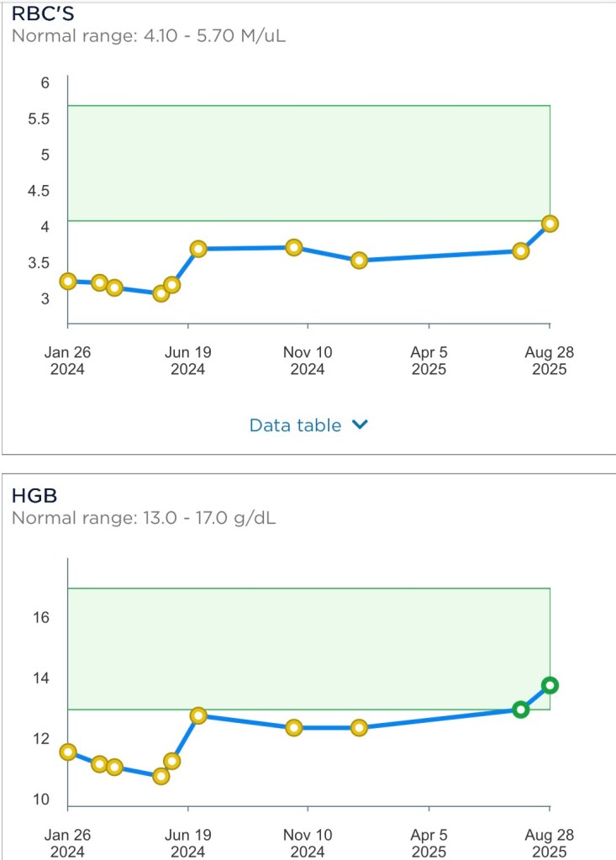Click the green normal range band in RBC chart
The width and height of the screenshot is (616, 860).
(308, 162)
